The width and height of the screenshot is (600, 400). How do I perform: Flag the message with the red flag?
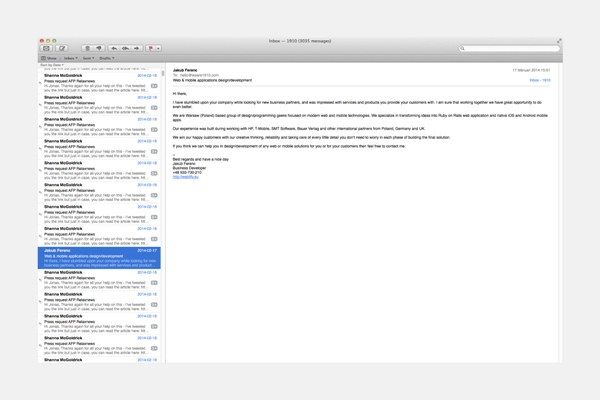pyautogui.click(x=152, y=48)
